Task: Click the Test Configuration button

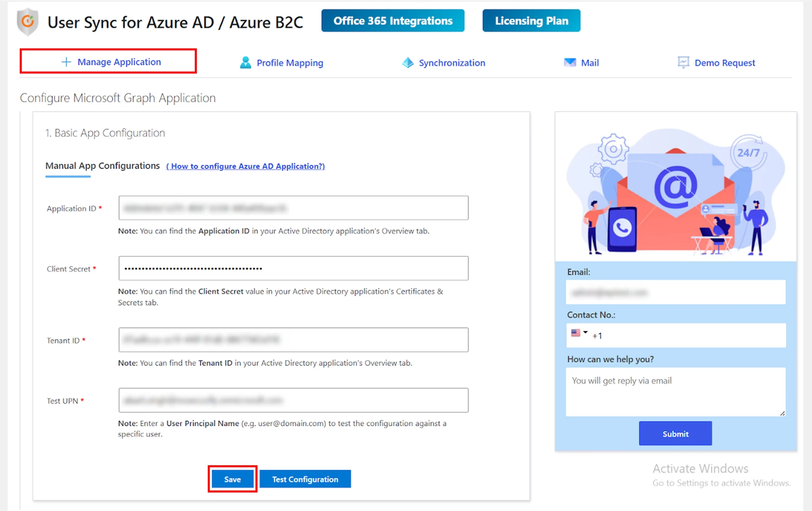Action: click(x=305, y=479)
